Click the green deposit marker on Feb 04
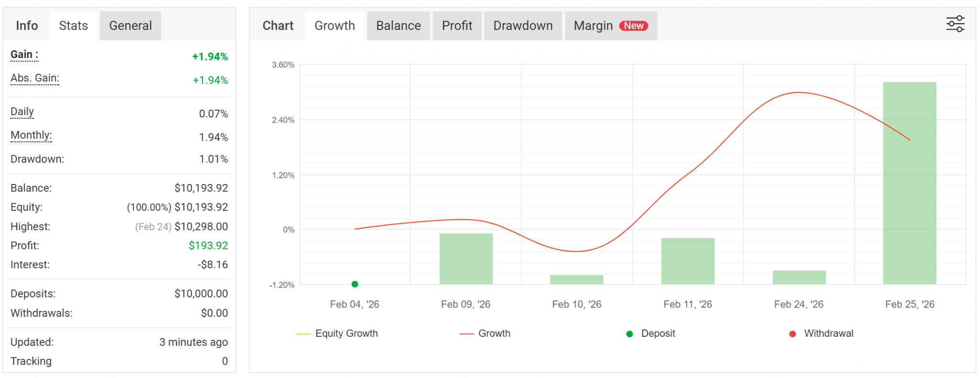 (x=355, y=284)
